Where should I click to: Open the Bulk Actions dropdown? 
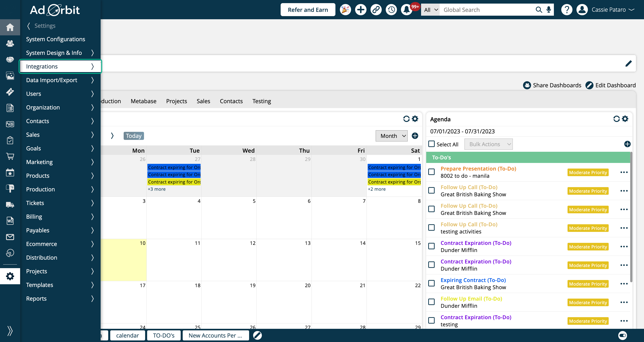488,144
